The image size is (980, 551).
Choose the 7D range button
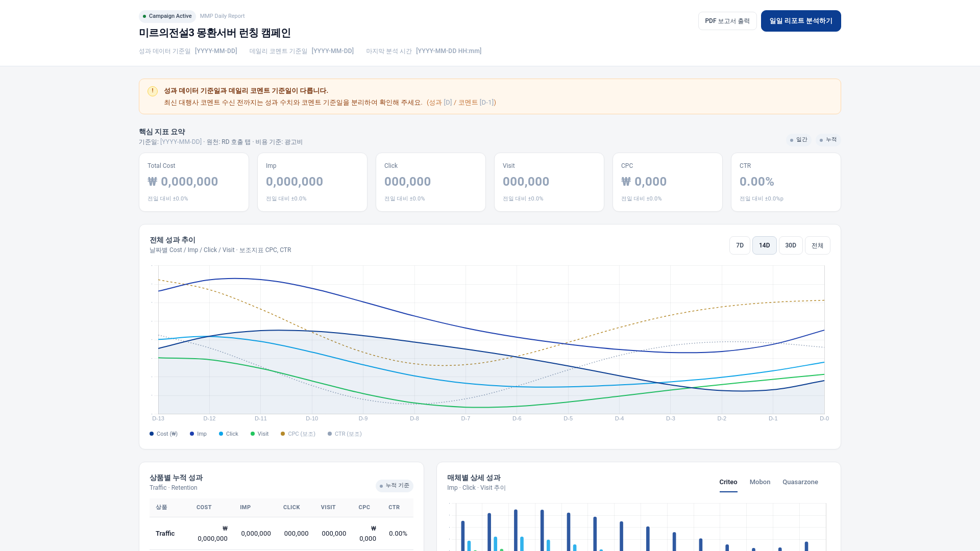tap(740, 245)
